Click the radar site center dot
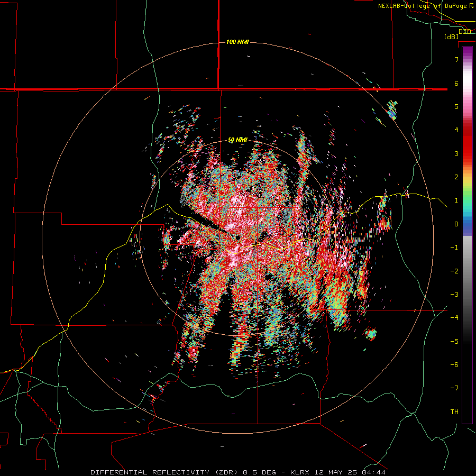Image resolution: width=476 pixels, height=476 pixels. point(238,237)
